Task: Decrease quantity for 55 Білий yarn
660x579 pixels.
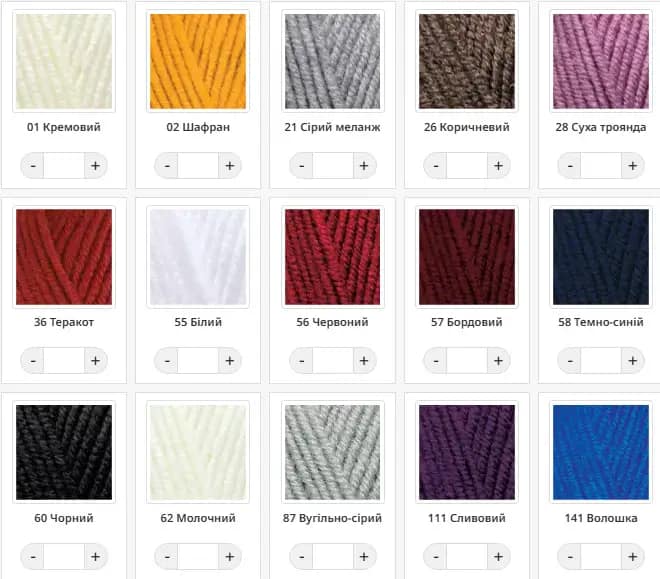Action: (167, 361)
